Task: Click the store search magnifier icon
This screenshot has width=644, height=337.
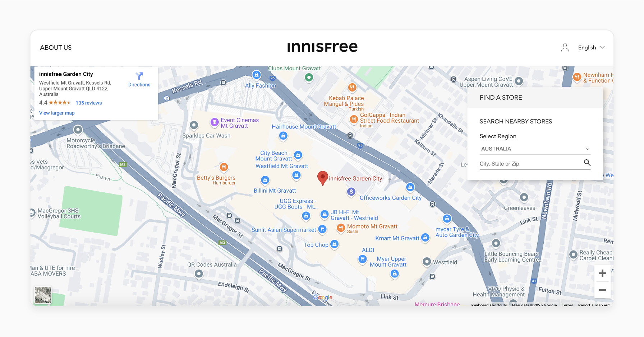Action: pyautogui.click(x=587, y=163)
